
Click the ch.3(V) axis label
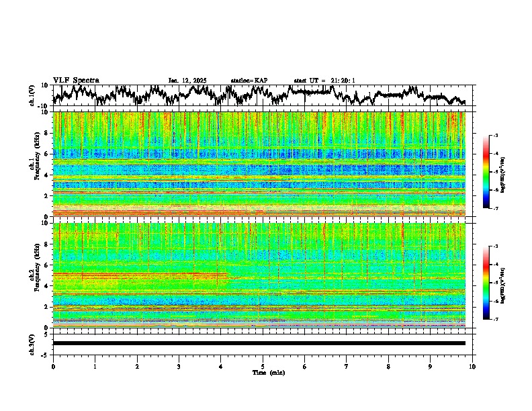32,345
